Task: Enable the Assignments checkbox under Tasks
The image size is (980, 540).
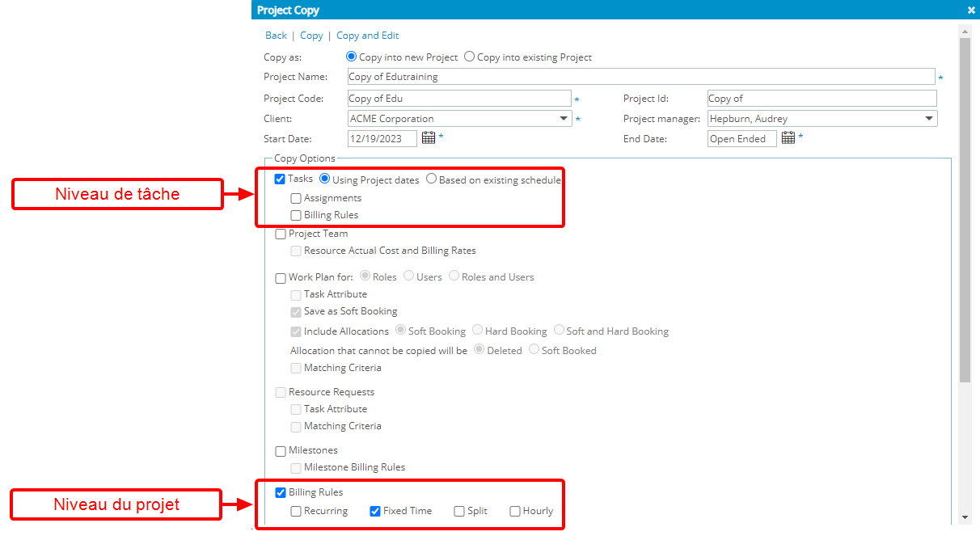Action: tap(296, 198)
